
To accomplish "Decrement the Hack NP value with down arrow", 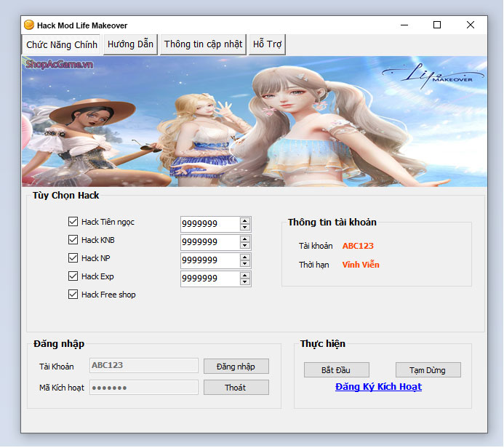I will (x=245, y=263).
